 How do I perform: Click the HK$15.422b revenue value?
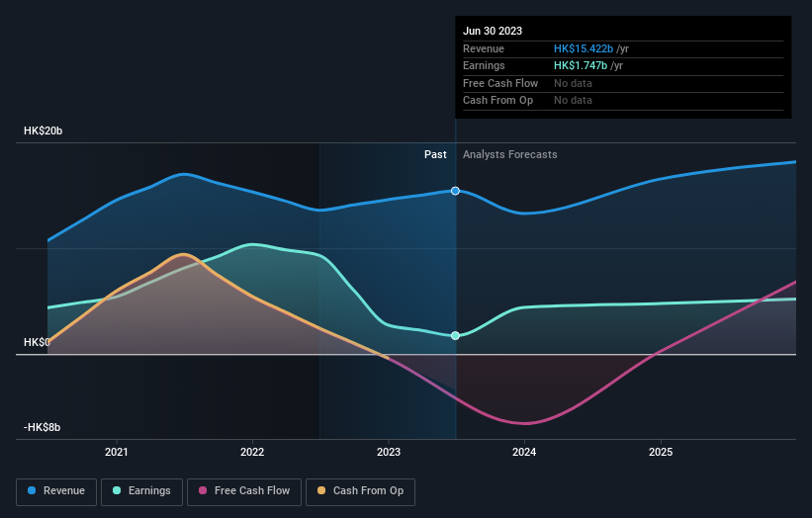[584, 48]
